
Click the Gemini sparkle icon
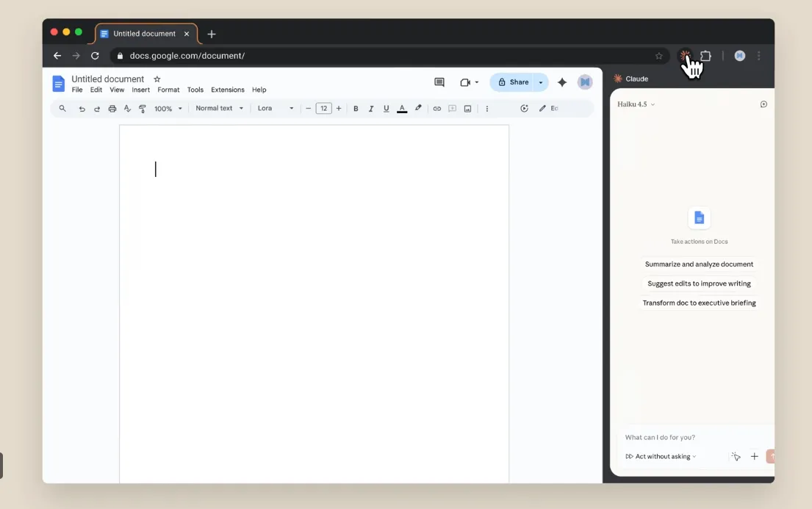point(562,82)
